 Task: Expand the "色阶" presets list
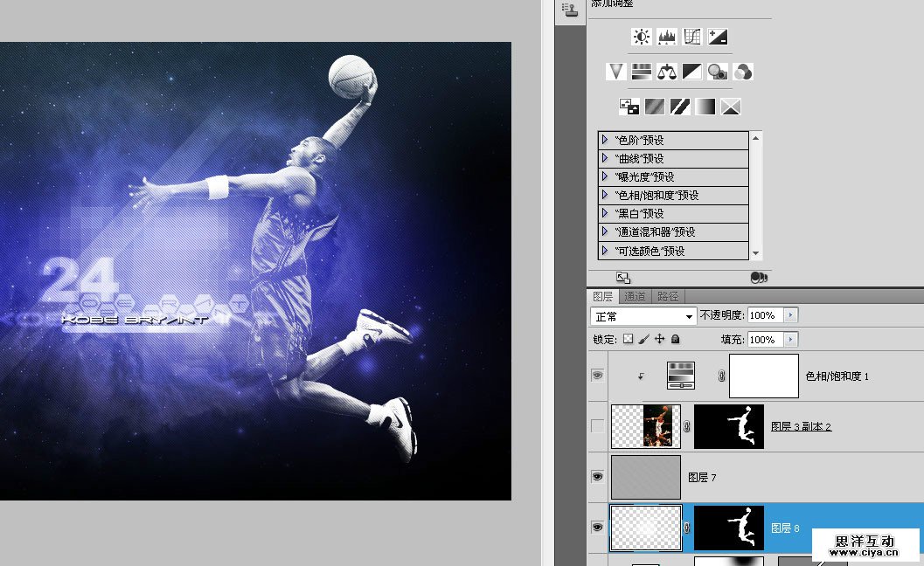pyautogui.click(x=604, y=140)
